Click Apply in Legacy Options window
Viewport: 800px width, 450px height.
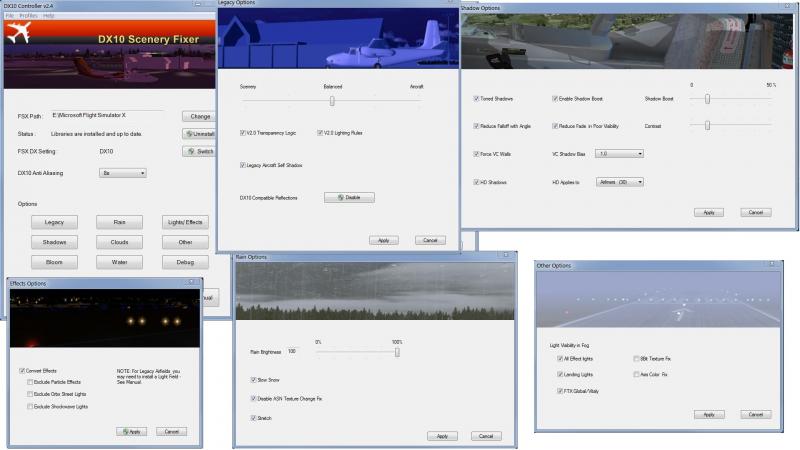point(384,240)
